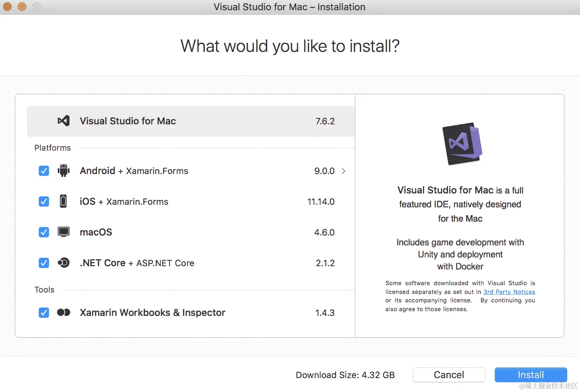The height and width of the screenshot is (392, 580).
Task: Click version number 4.6.0
Action: 324,232
